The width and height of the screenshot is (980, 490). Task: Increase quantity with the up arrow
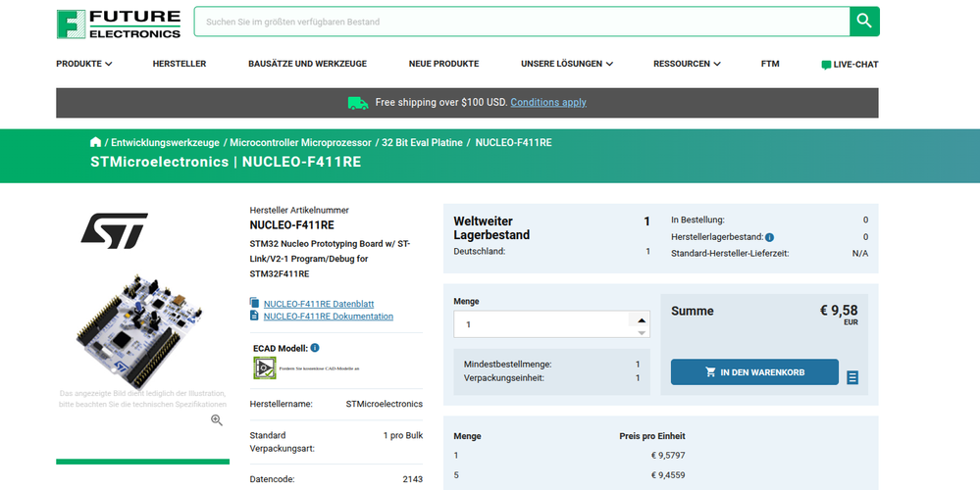click(x=642, y=320)
